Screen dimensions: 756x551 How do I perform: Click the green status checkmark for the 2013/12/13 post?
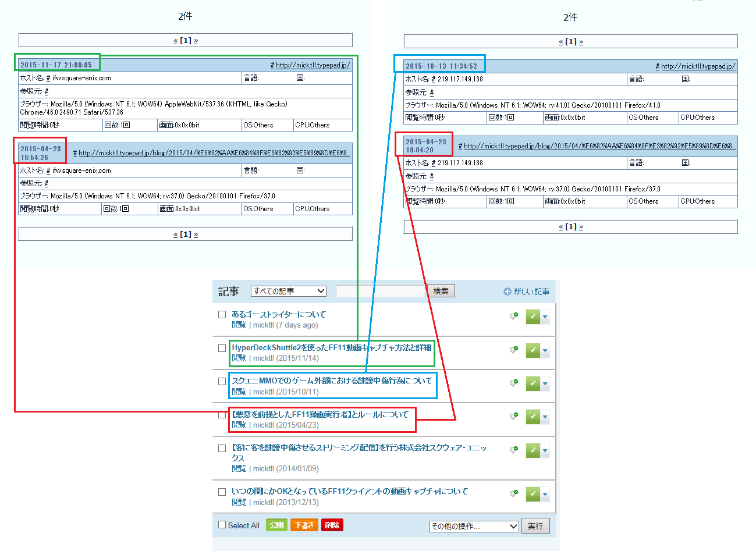[533, 494]
